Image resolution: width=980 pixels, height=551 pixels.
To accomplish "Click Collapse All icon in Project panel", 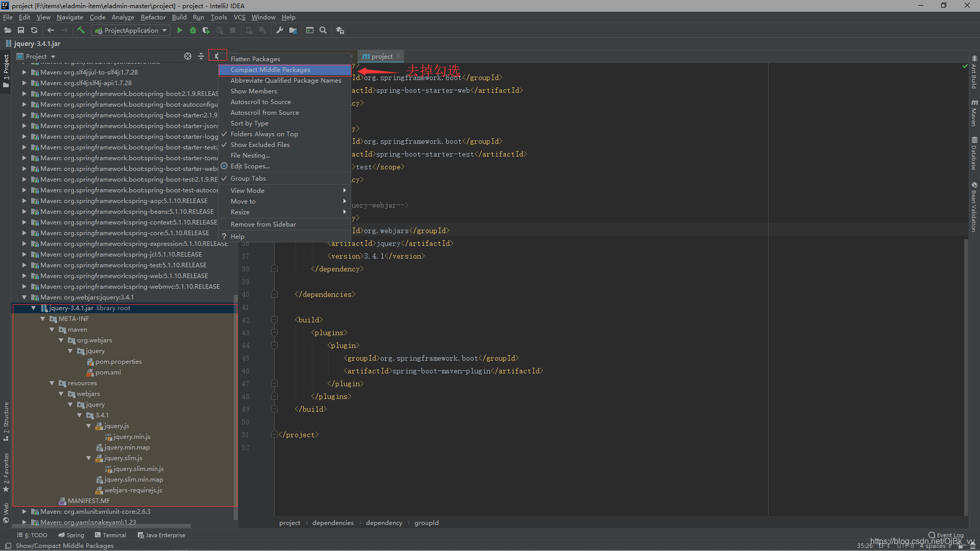I will pyautogui.click(x=201, y=56).
